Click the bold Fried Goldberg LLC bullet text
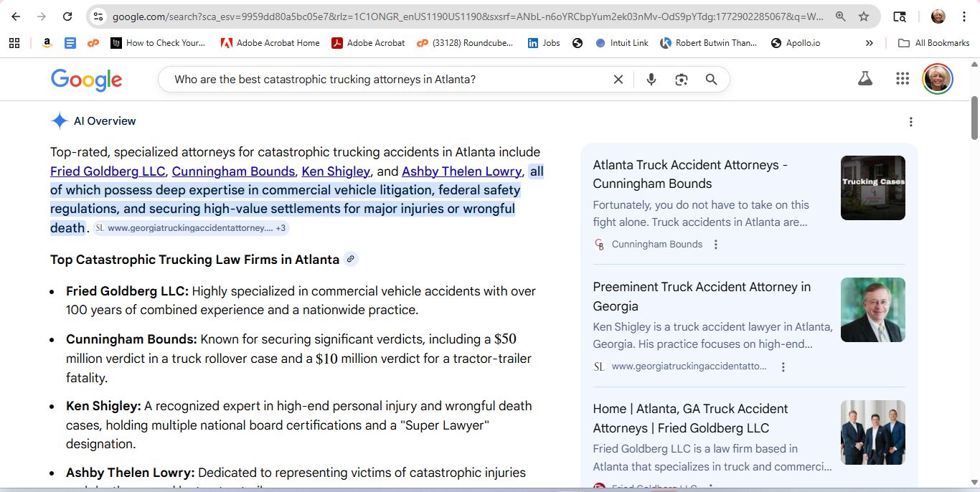980x492 pixels. (x=127, y=291)
